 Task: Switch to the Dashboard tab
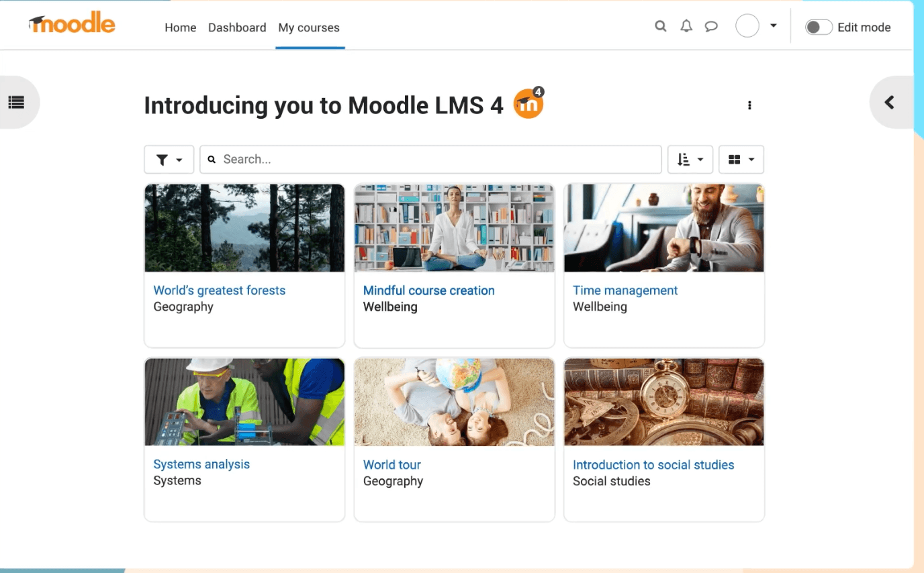click(237, 28)
